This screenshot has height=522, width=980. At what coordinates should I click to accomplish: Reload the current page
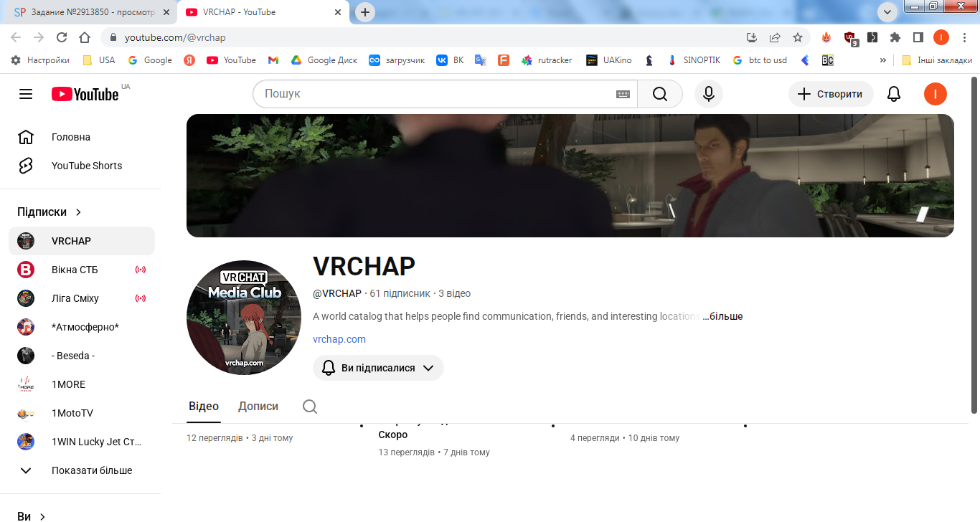click(x=62, y=37)
